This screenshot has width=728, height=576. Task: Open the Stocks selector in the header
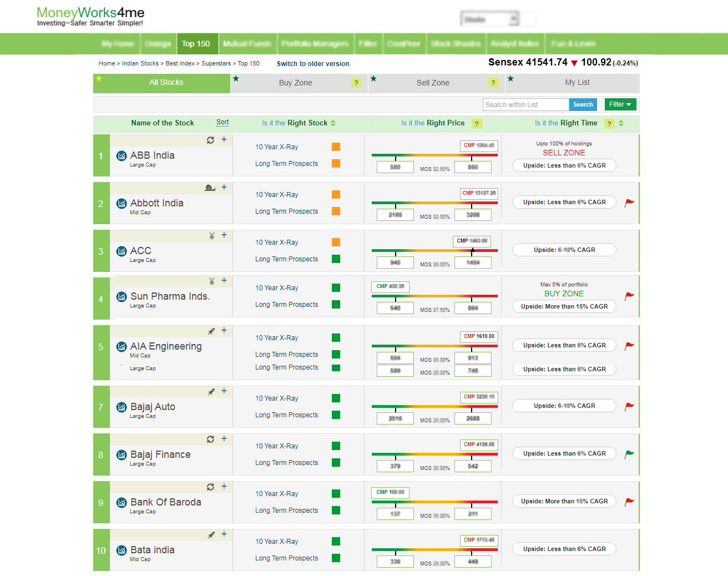(x=489, y=19)
